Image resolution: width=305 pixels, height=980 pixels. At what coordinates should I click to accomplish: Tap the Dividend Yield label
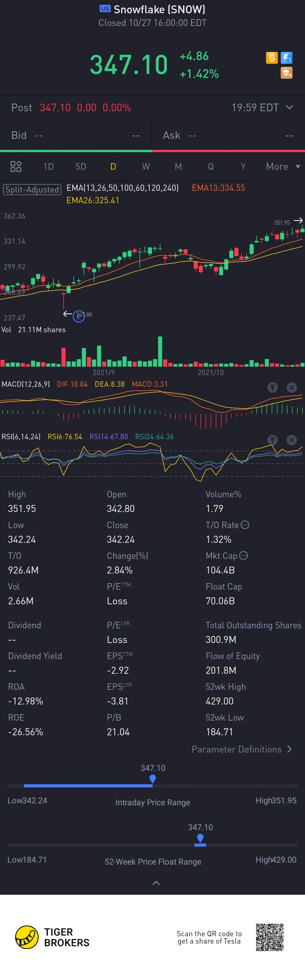(x=35, y=656)
